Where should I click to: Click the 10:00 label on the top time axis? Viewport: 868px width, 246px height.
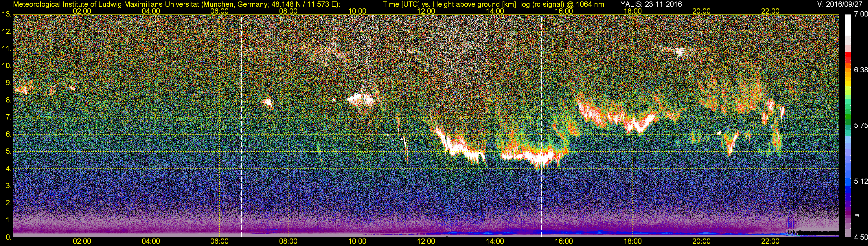[357, 11]
